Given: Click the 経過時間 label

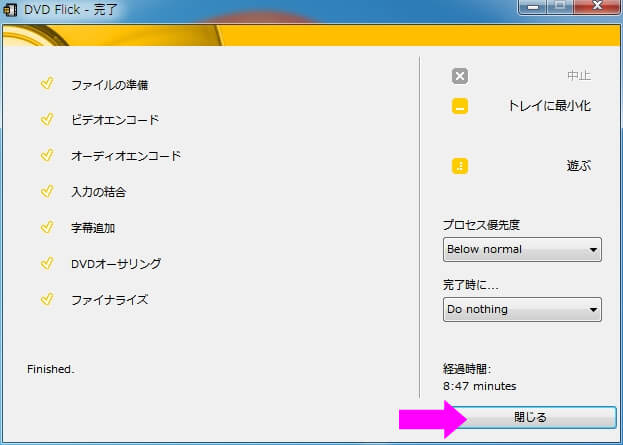Looking at the screenshot, I should tap(467, 369).
